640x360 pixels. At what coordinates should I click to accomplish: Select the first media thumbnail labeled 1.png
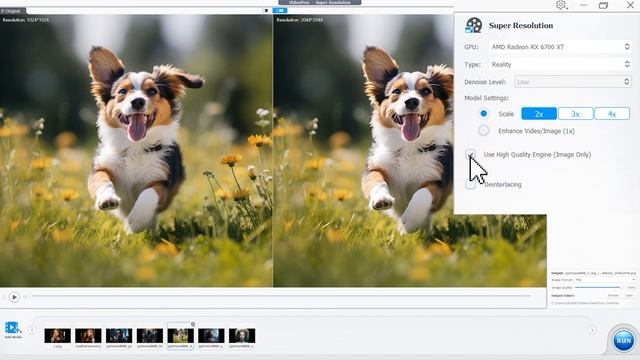[58, 336]
